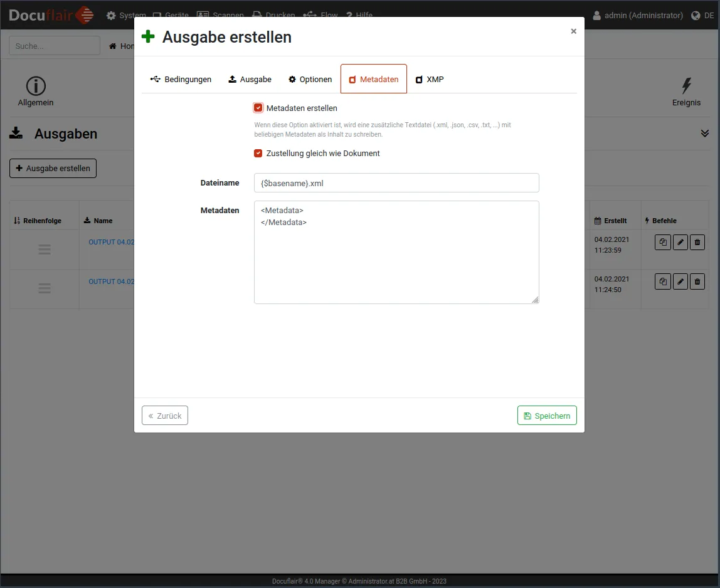720x588 pixels.
Task: Edit the second output with pencil icon
Action: click(680, 282)
